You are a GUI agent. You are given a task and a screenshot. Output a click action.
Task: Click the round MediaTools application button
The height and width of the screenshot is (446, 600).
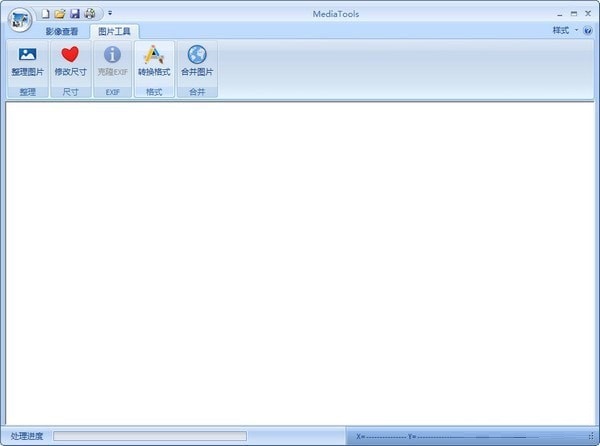click(x=20, y=20)
